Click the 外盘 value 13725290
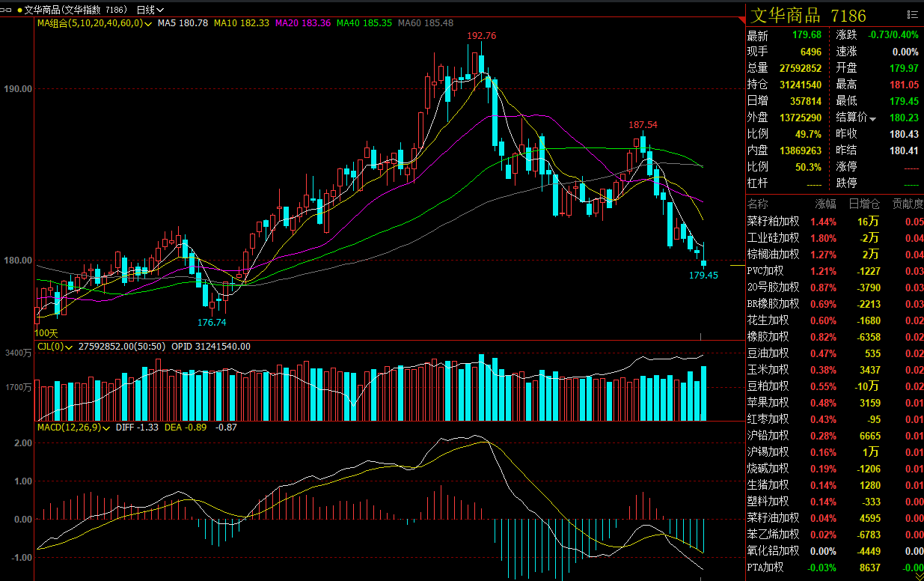The width and height of the screenshot is (924, 581). click(x=801, y=118)
